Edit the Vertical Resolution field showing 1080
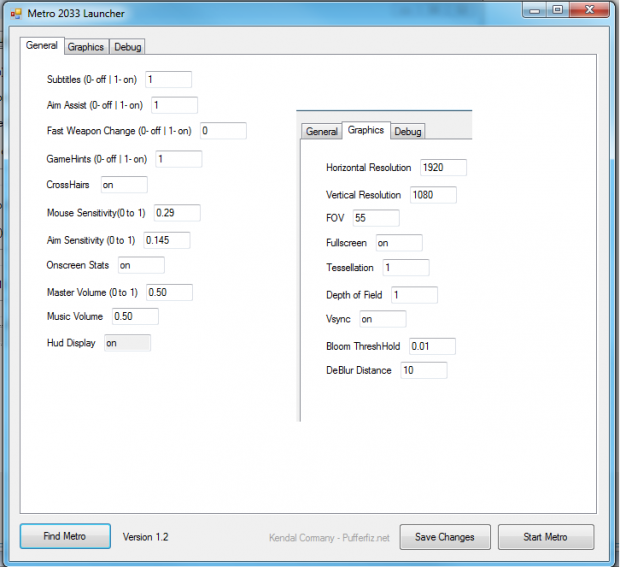The width and height of the screenshot is (620, 567). 433,195
